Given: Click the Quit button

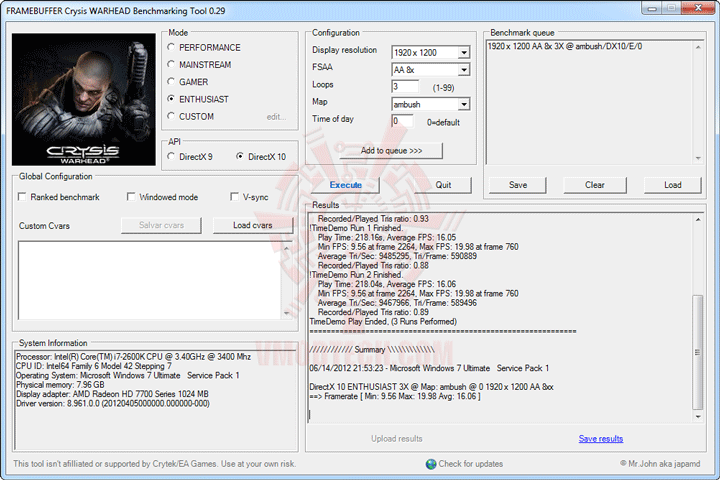Looking at the screenshot, I should [x=443, y=185].
